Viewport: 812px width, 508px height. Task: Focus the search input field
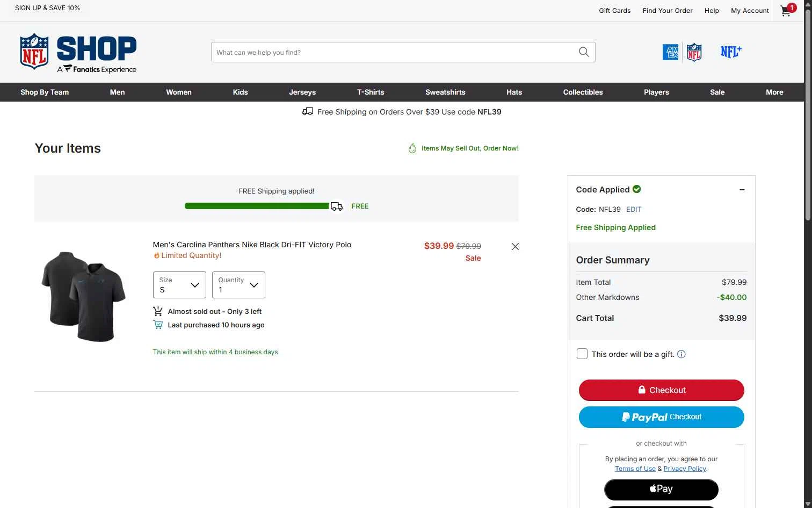395,52
